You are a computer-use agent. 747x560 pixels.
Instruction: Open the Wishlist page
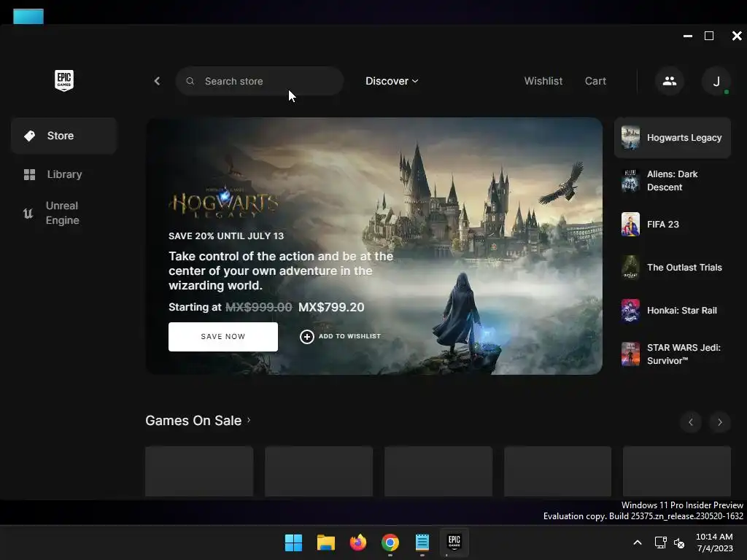tap(543, 81)
